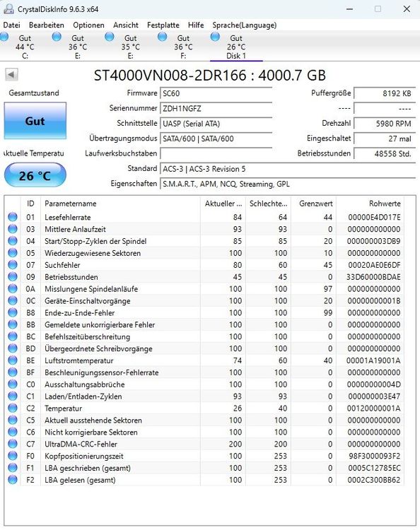420x530 pixels.
Task: Click the Seriennummer field ZDH1NGFZ
Action: point(216,109)
